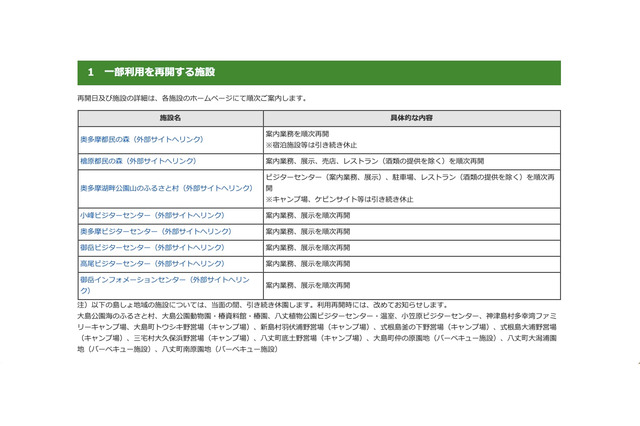Open the 奥多摩都民の森 external site link

pyautogui.click(x=142, y=140)
